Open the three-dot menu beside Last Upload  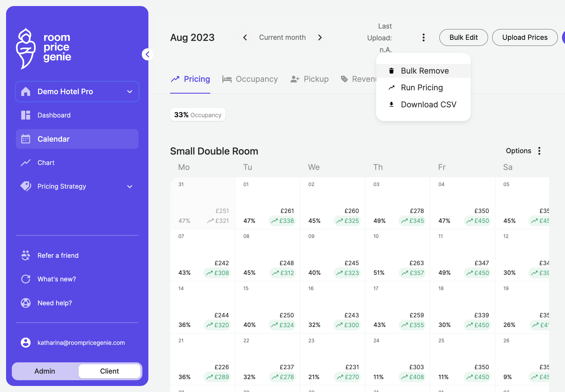[x=423, y=37]
